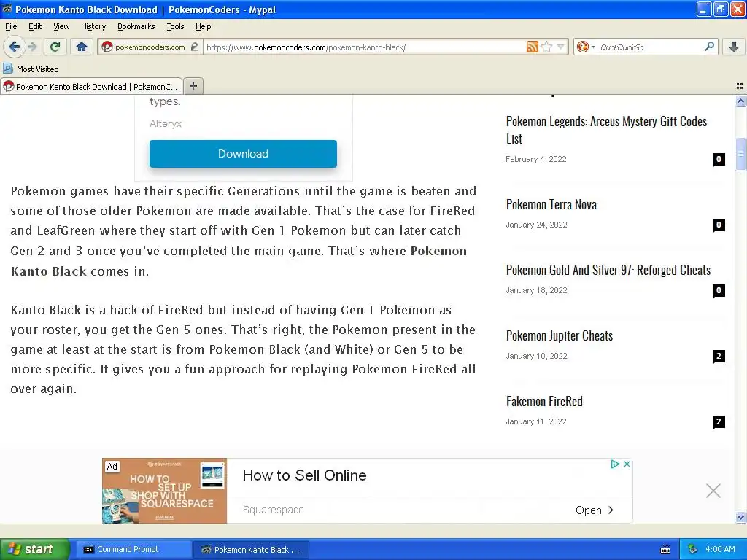
Task: Open the Home page icon
Action: [x=82, y=47]
